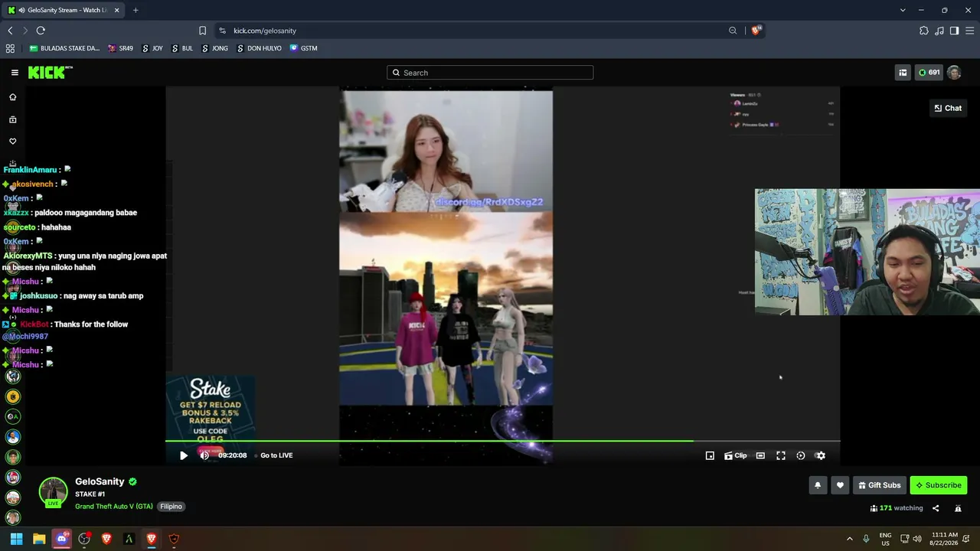Enable picture-in-picture mini player

pos(710,455)
